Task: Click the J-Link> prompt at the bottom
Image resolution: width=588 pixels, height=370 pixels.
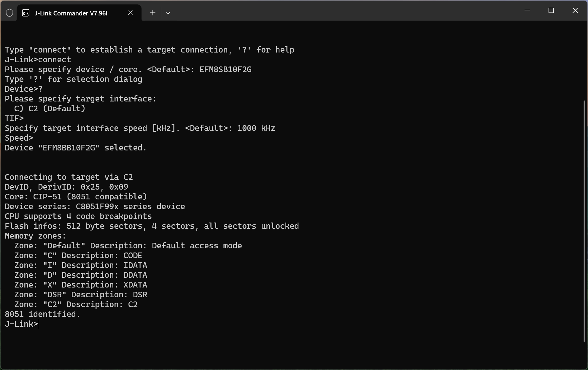Action: pos(21,324)
